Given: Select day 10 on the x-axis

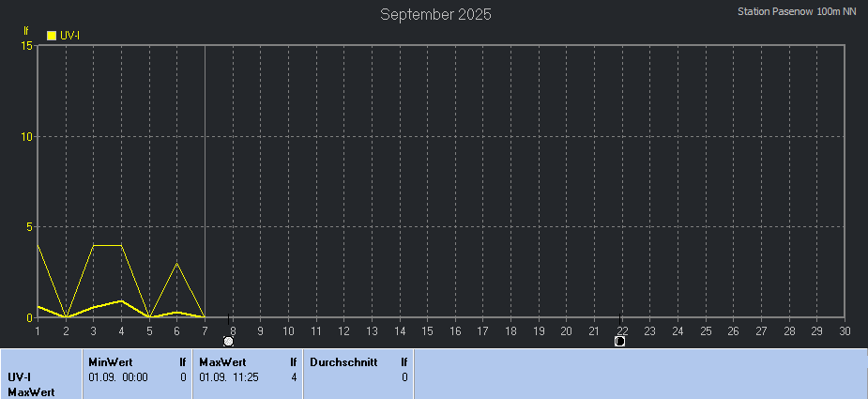Looking at the screenshot, I should [288, 330].
